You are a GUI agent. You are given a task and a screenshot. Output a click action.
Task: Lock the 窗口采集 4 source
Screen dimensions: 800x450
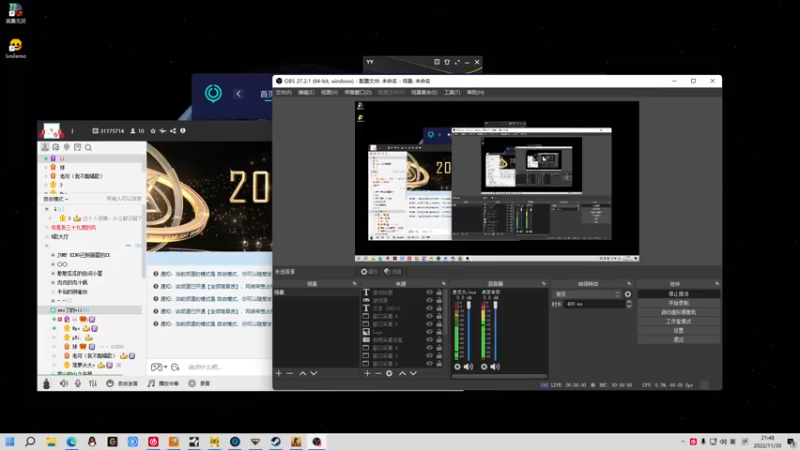point(439,348)
